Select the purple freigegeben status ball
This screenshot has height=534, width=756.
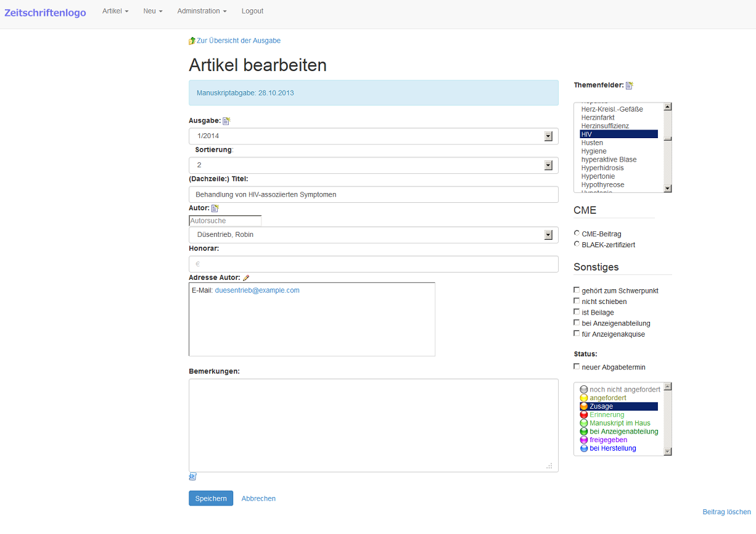584,440
